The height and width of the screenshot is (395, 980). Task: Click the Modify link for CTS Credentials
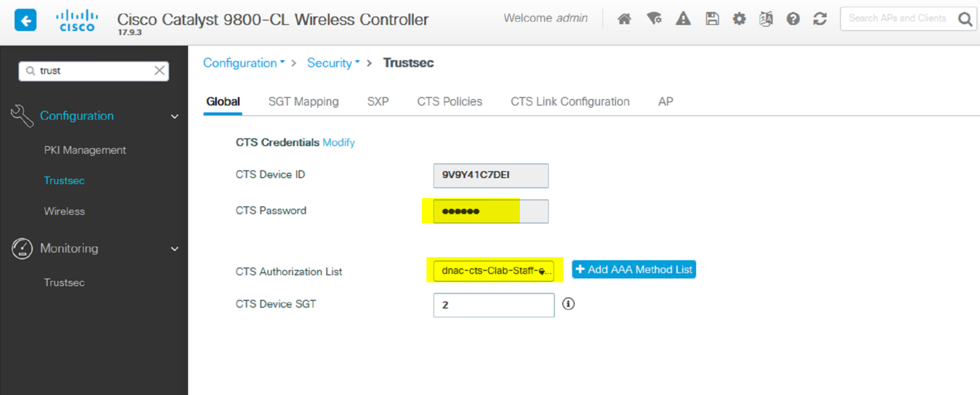tap(339, 142)
